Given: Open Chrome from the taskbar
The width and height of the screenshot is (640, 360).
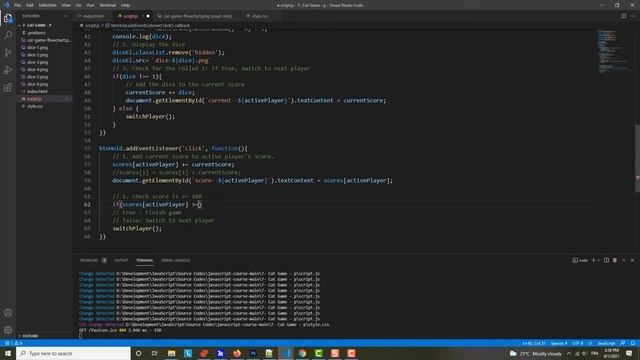Looking at the screenshot, I should click(302, 353).
